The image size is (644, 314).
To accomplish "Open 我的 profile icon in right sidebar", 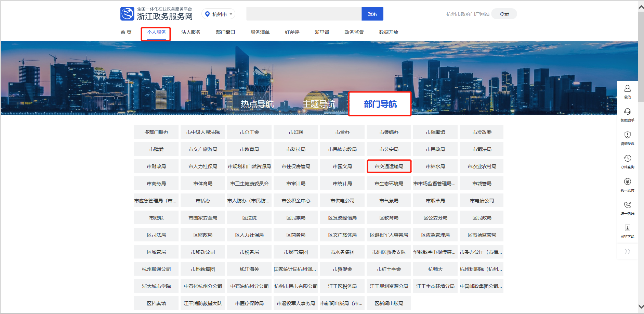I will click(x=628, y=90).
